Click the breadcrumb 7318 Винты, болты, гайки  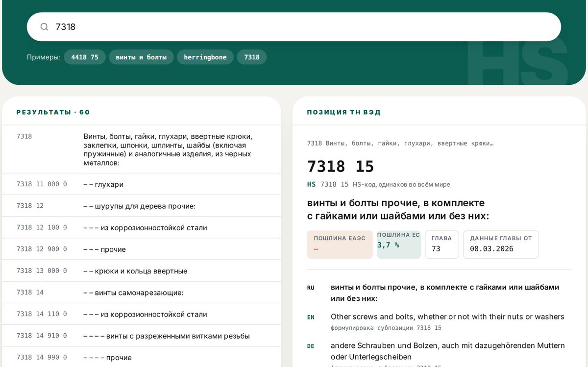tap(400, 144)
